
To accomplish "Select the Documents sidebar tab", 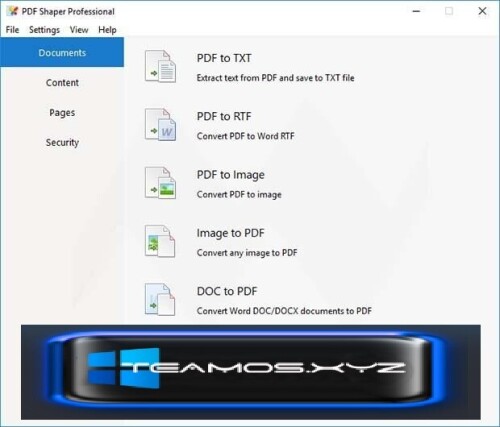I will [62, 52].
